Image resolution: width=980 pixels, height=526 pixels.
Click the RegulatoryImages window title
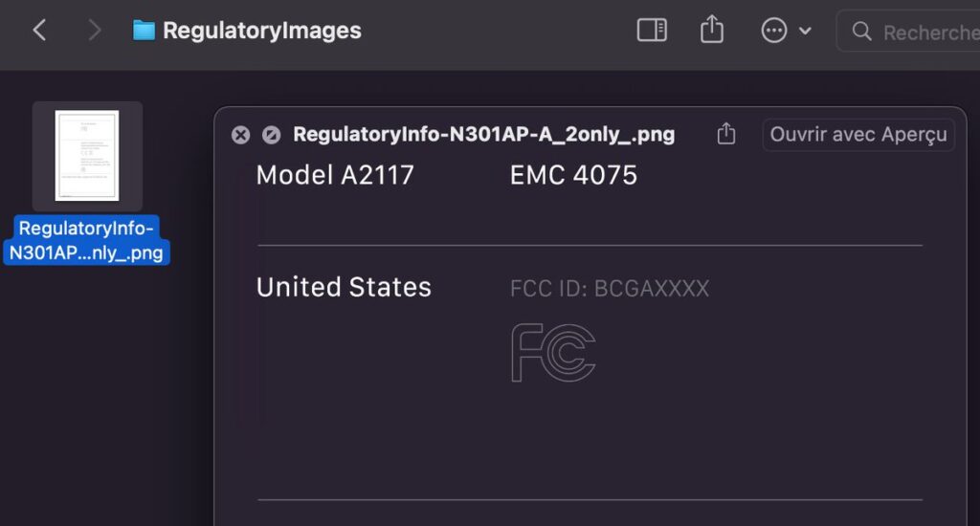(x=262, y=30)
